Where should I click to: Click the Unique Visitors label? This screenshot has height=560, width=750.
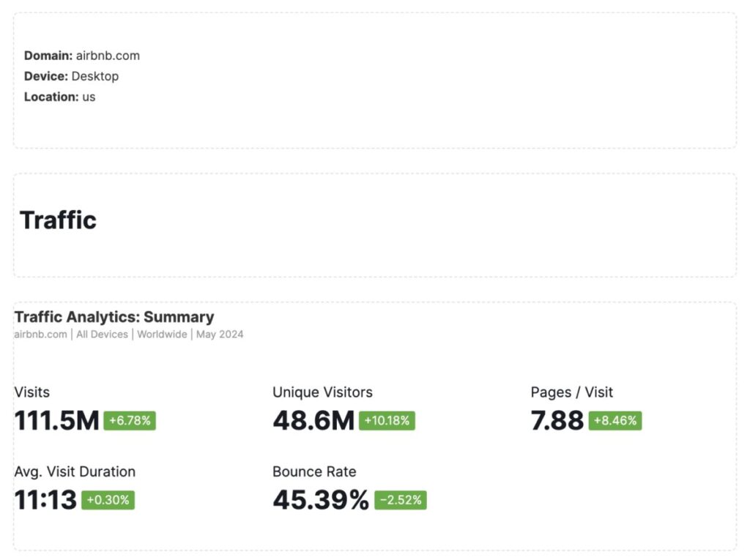pos(322,392)
